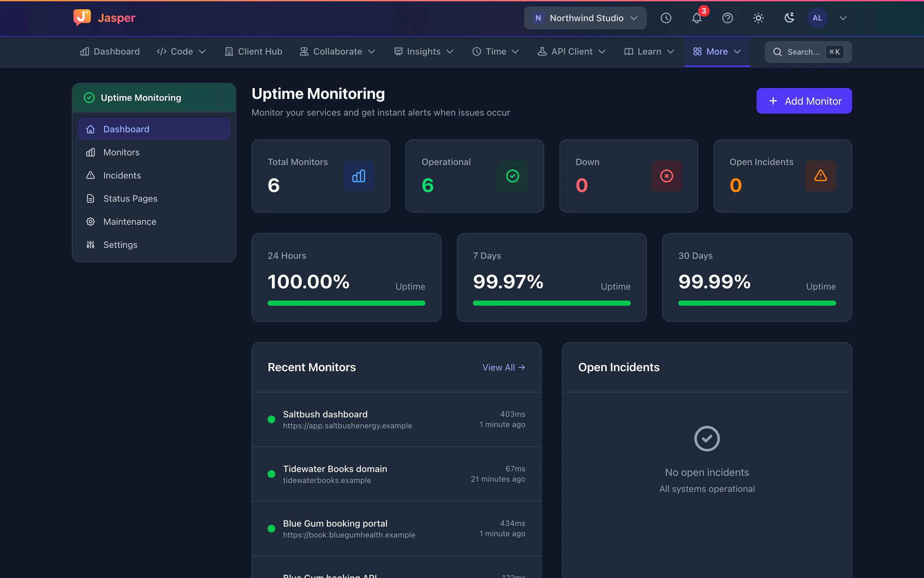Click the Uptime Monitoring sidebar header check icon

89,98
